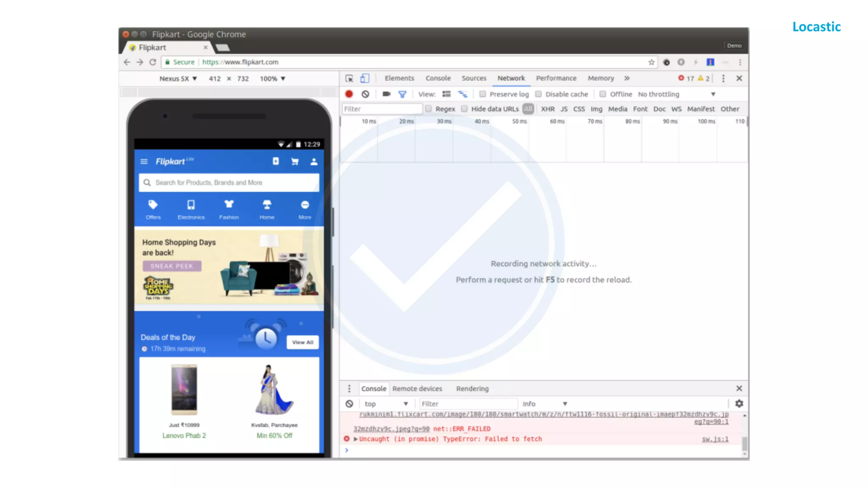Open the sw.js:1 source link
Screen dimensions: 868x488
[x=715, y=439]
